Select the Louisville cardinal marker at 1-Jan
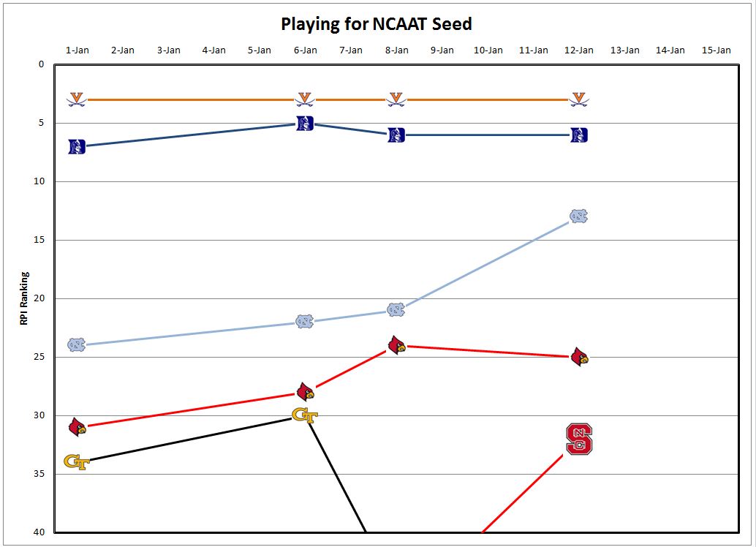 click(x=77, y=426)
